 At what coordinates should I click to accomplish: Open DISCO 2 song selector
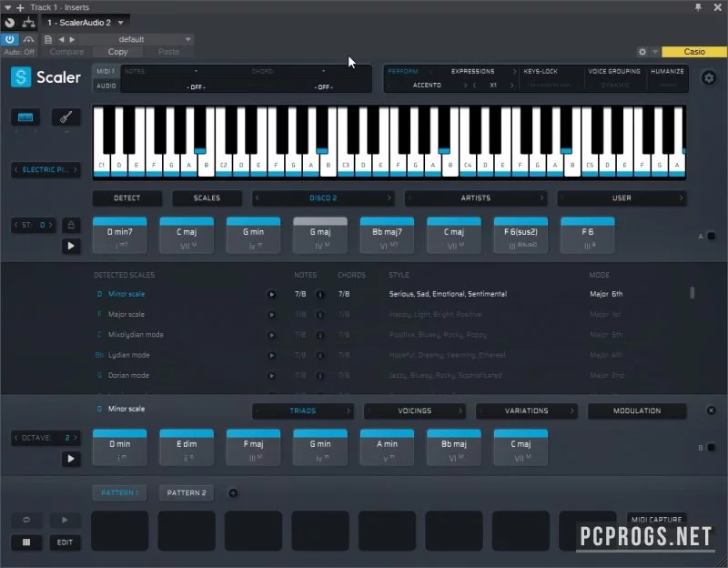point(323,198)
